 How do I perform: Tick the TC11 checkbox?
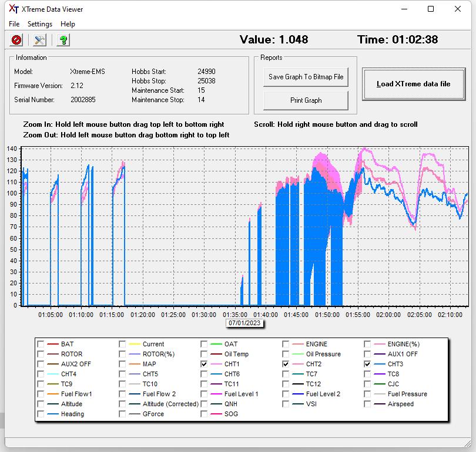point(204,384)
